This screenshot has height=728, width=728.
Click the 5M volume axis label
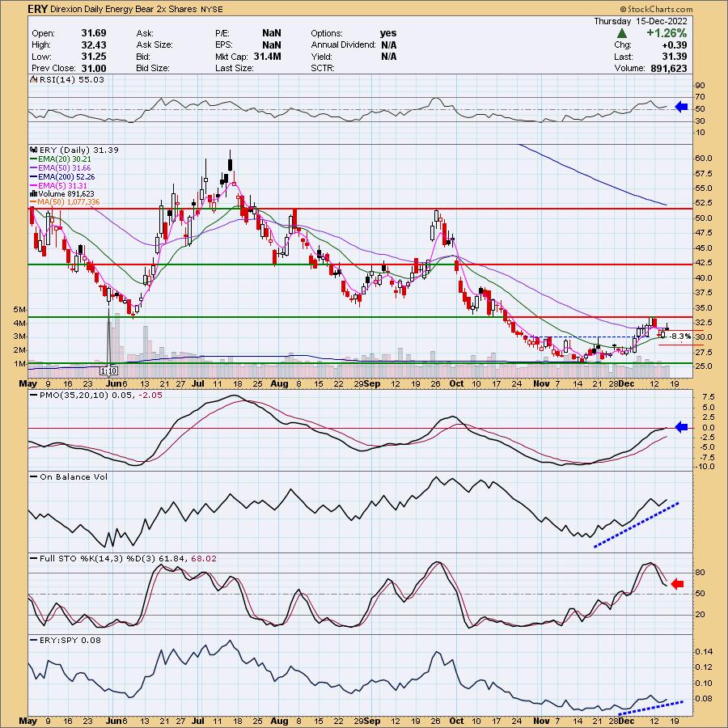19,309
